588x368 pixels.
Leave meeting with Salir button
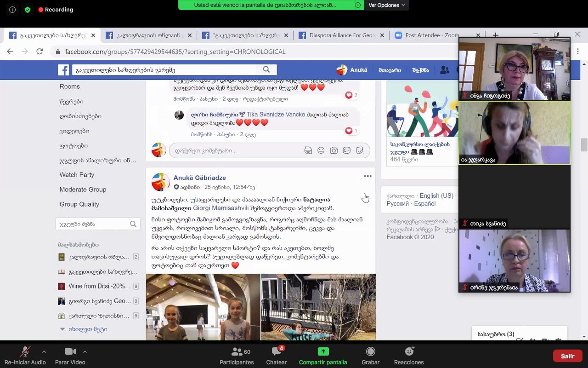(x=567, y=356)
